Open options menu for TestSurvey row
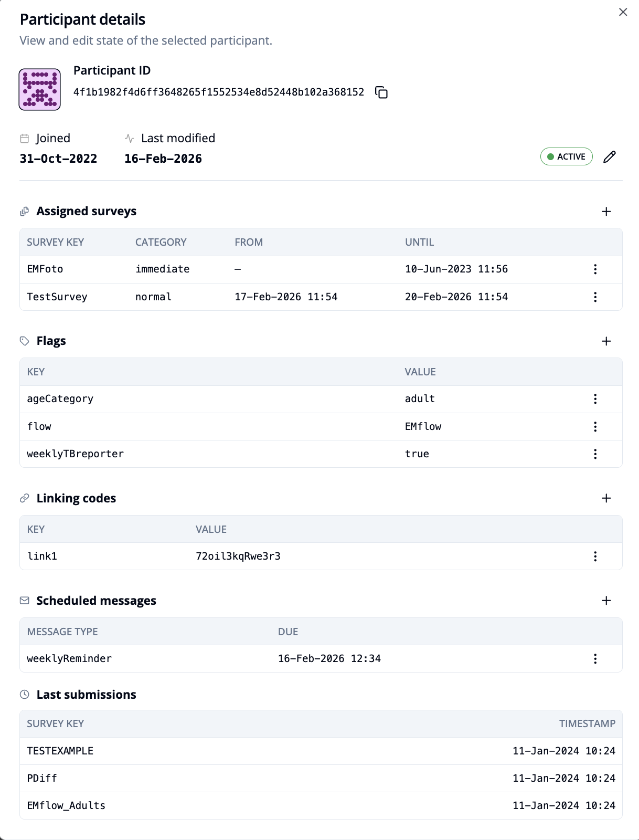This screenshot has height=840, width=639. (595, 297)
